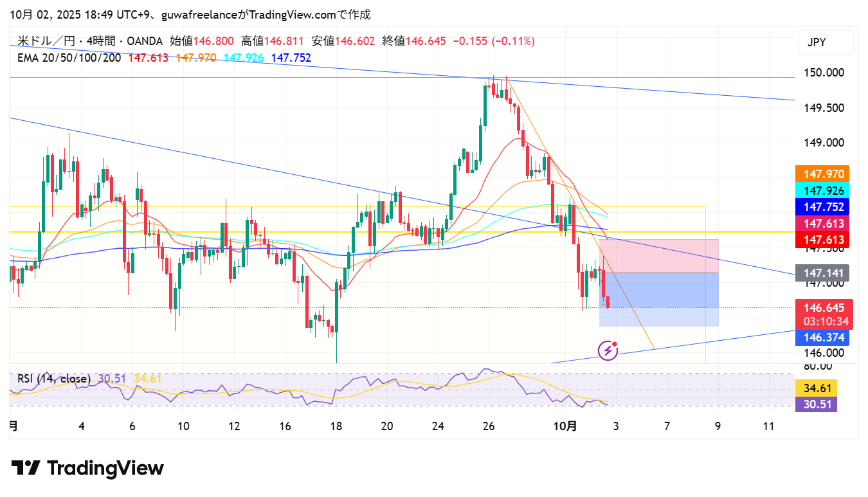Select the orange 147.970 price axis label

pos(822,174)
